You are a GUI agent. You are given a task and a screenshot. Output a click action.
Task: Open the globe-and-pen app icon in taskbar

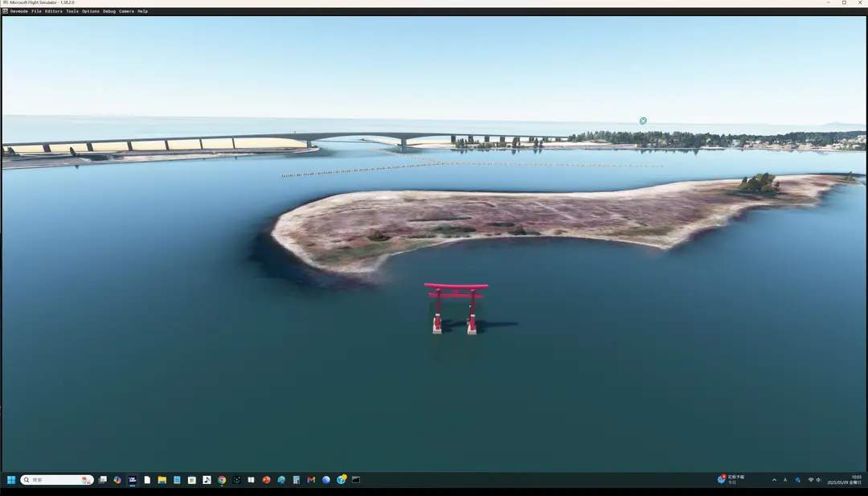(281, 480)
